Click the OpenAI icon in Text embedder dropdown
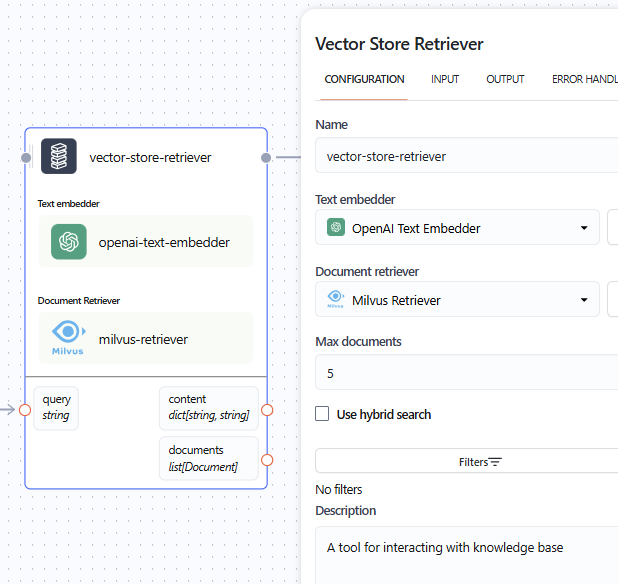 click(x=336, y=228)
